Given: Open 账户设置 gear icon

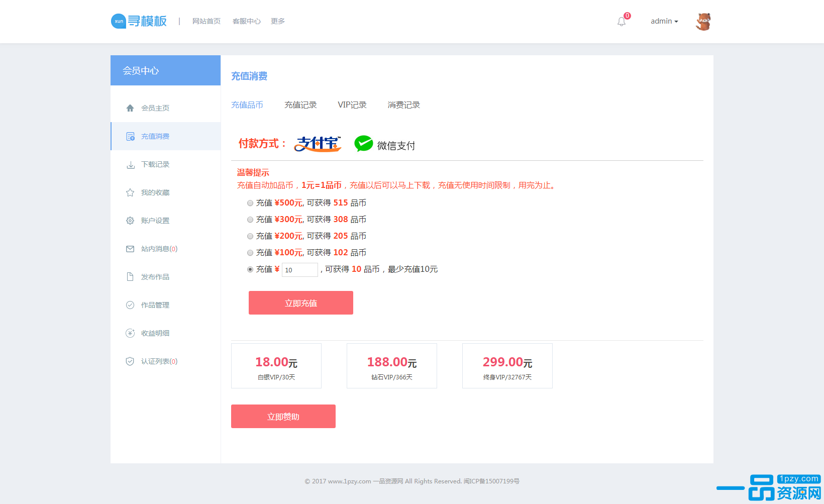Looking at the screenshot, I should [130, 221].
